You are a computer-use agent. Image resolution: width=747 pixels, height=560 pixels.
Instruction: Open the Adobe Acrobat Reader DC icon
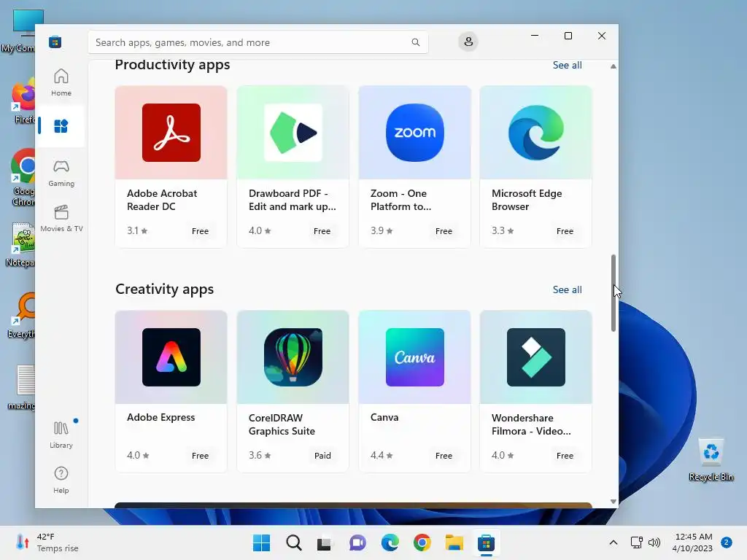click(171, 133)
